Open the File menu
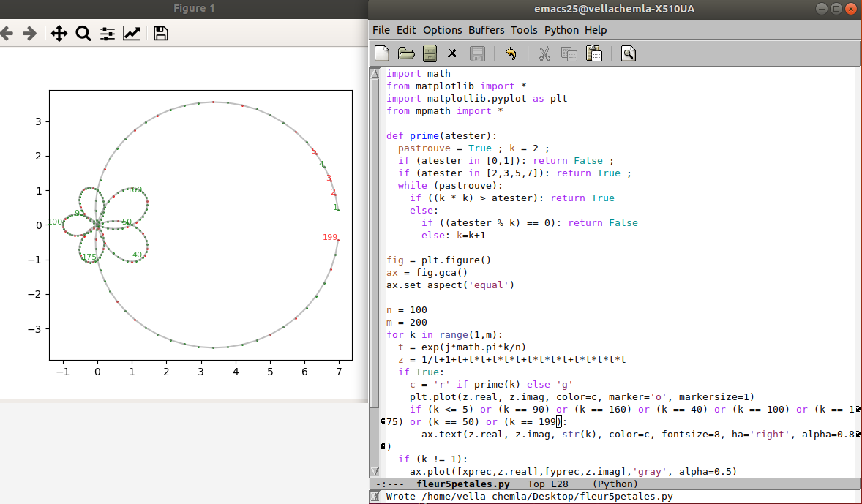The height and width of the screenshot is (504, 862). (381, 30)
